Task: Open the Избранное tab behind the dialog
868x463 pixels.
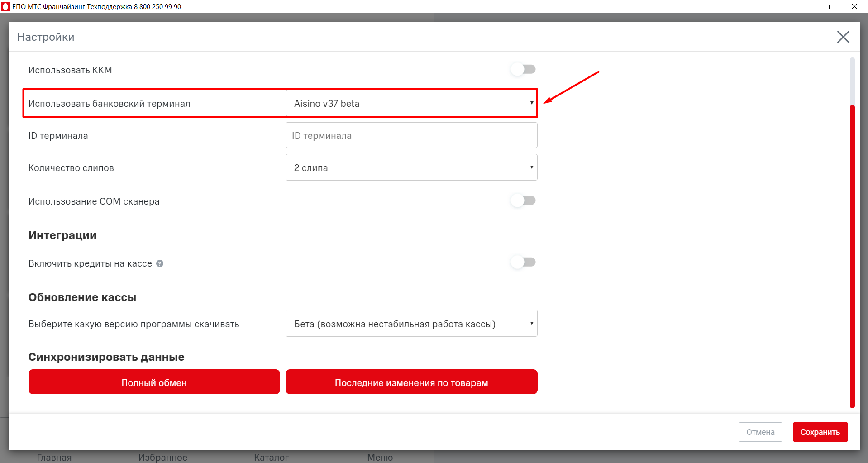Action: pyautogui.click(x=163, y=457)
